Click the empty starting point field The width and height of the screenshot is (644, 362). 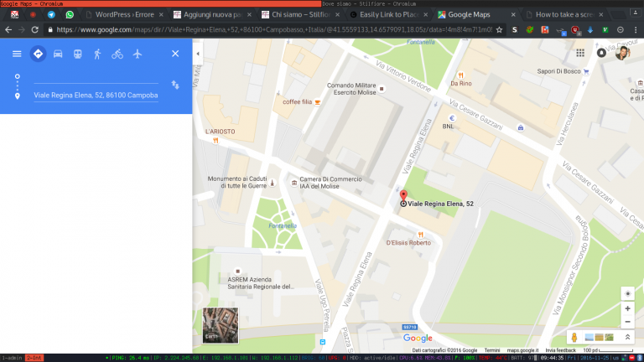[x=96, y=77]
